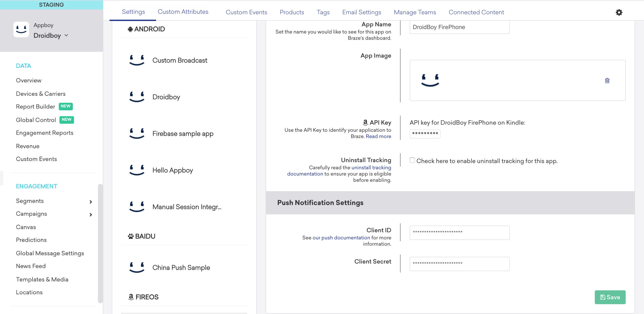Delete app image with trash icon
Viewport: 644px width, 314px height.
pyautogui.click(x=607, y=81)
